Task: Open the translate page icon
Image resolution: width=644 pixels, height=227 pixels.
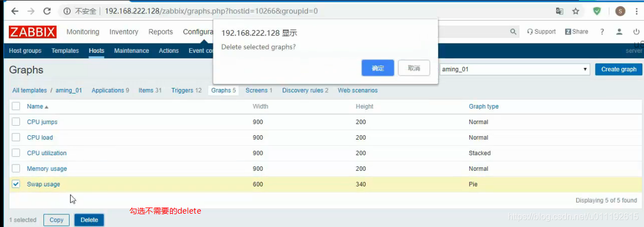Action: [x=559, y=11]
